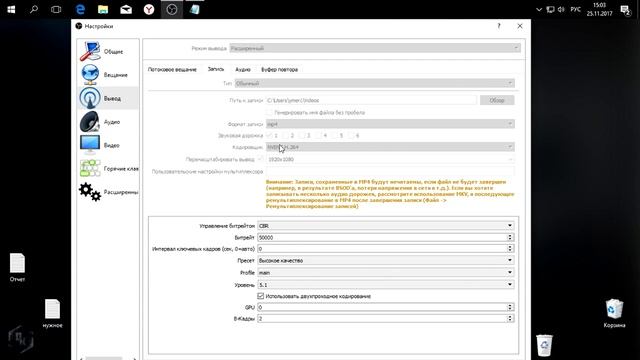This screenshot has height=360, width=640.
Task: Open the Расширенные settings section
Action: (x=108, y=192)
